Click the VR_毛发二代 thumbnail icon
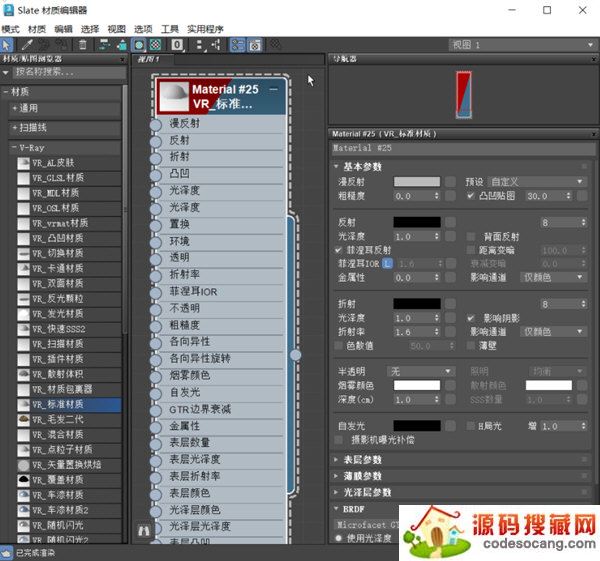Image resolution: width=600 pixels, height=561 pixels. click(x=24, y=419)
